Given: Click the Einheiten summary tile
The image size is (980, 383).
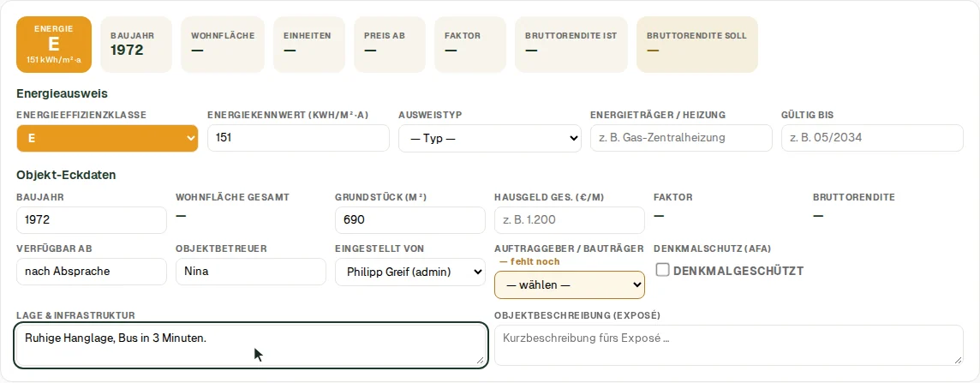Looking at the screenshot, I should point(308,45).
